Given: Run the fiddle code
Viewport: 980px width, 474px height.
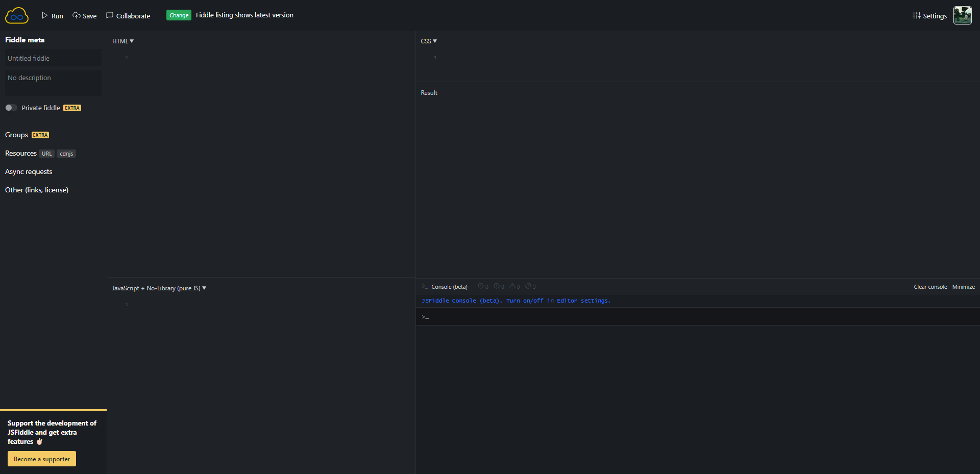Looking at the screenshot, I should click(x=53, y=16).
